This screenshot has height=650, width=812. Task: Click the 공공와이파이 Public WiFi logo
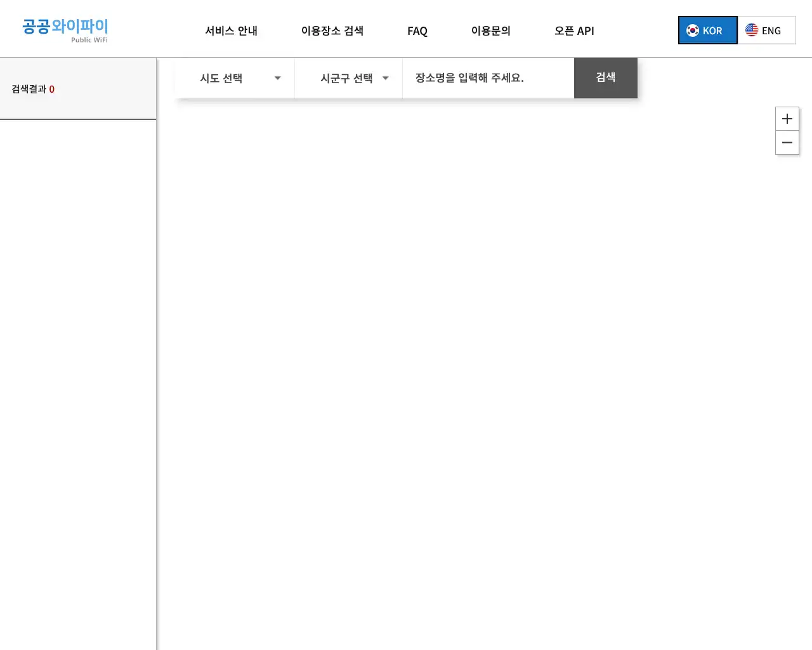coord(65,30)
